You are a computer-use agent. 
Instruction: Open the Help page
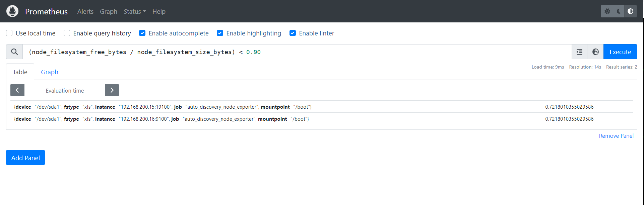pos(159,11)
